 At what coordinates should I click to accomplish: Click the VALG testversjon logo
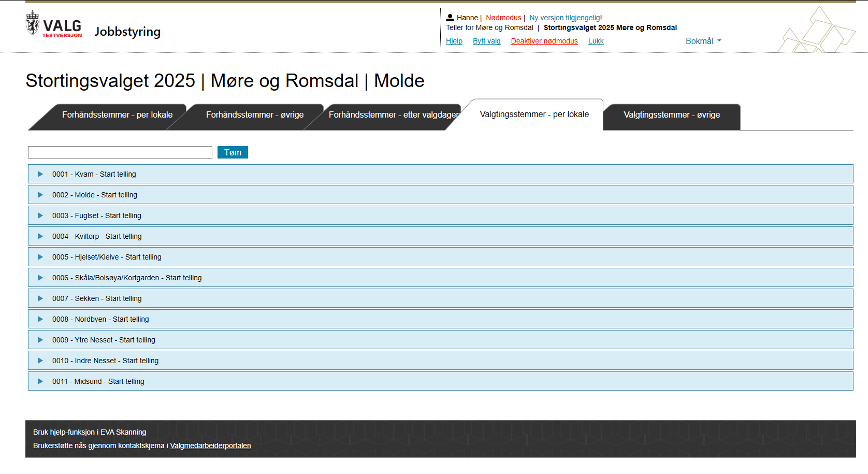[54, 25]
